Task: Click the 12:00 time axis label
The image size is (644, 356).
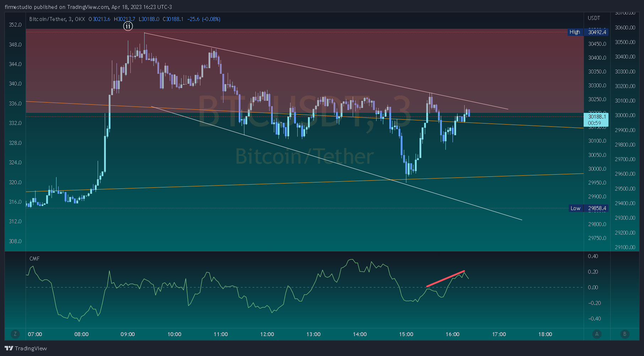Action: coord(267,334)
